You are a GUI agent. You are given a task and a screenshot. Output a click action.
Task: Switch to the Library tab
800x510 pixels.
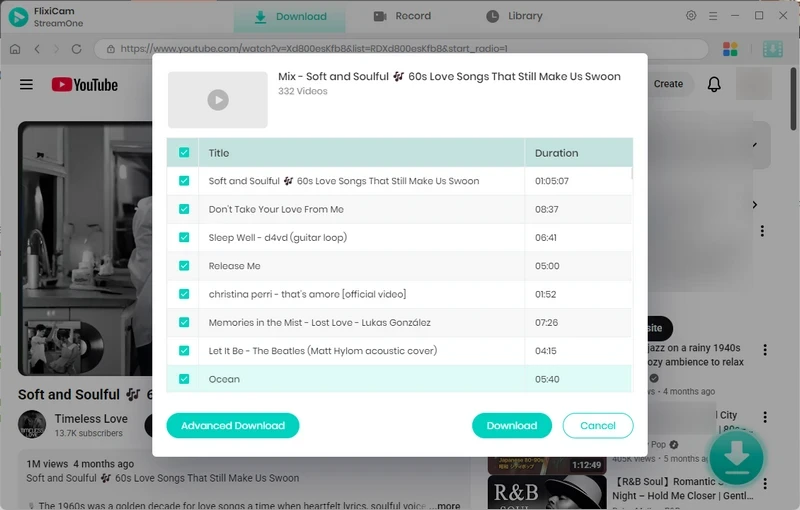pos(514,16)
